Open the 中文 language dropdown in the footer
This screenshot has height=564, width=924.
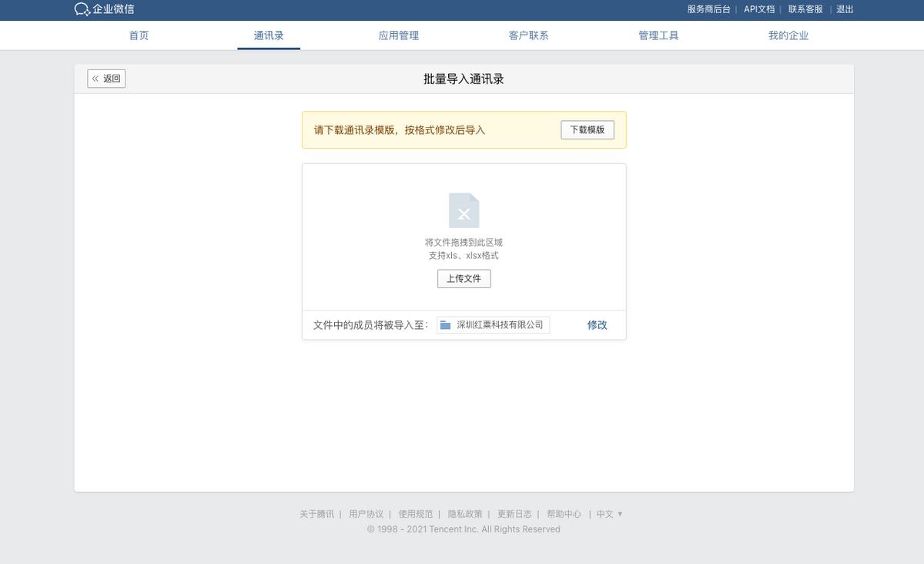coord(608,513)
